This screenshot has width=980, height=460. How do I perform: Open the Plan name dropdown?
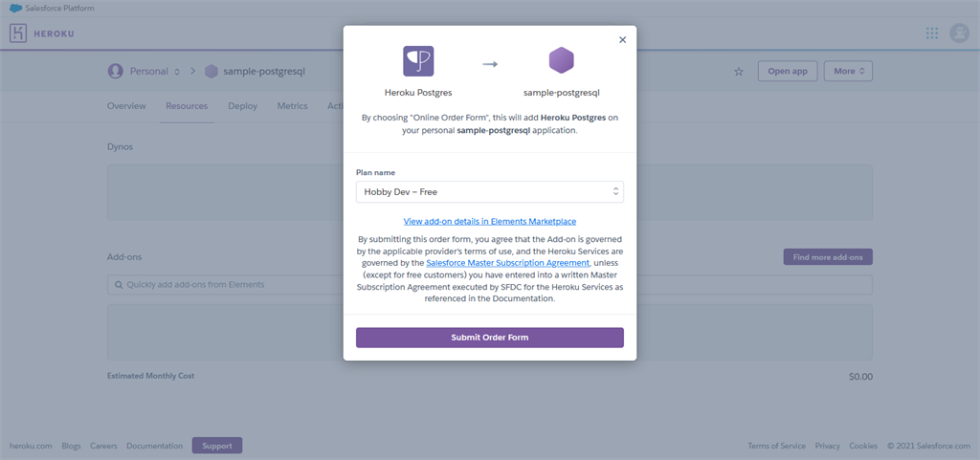490,192
